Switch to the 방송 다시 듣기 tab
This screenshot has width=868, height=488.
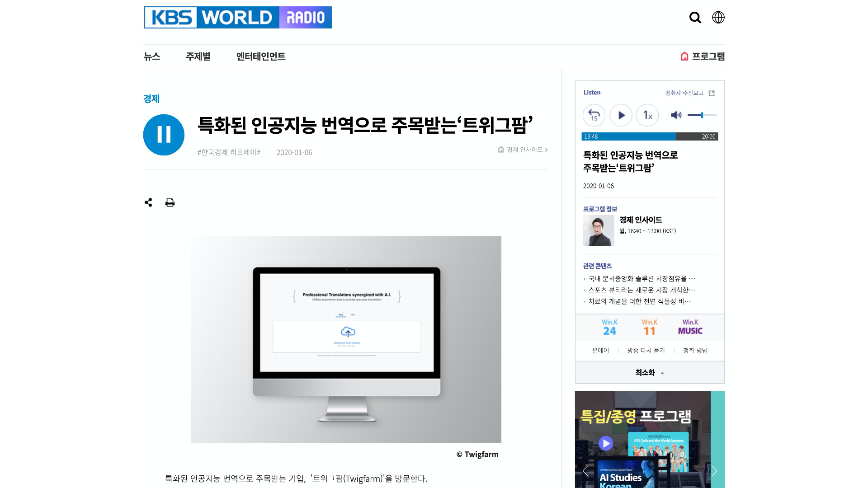[646, 351]
